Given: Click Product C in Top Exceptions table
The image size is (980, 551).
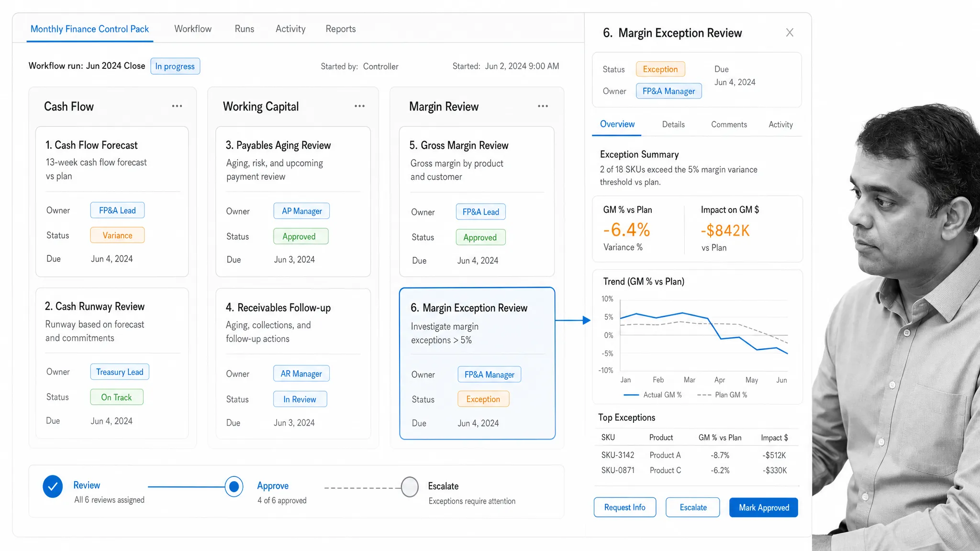Looking at the screenshot, I should coord(665,470).
